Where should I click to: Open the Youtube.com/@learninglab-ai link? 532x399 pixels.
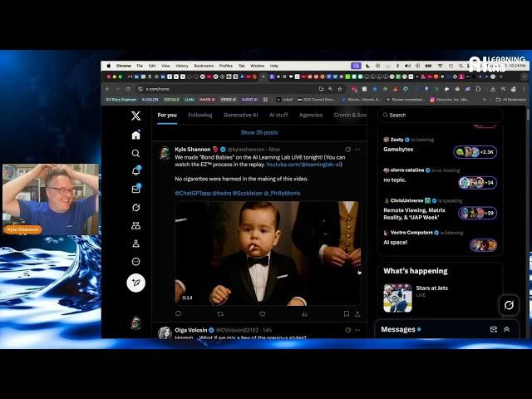[303, 165]
